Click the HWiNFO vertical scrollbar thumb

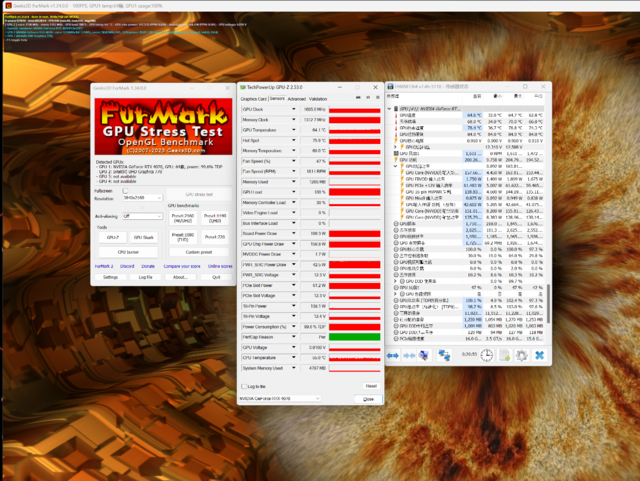(548, 304)
